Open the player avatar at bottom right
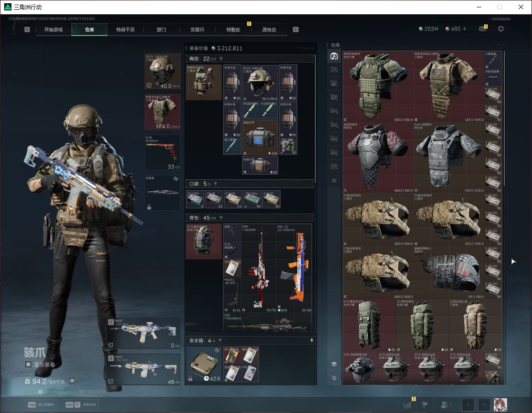 (x=500, y=404)
